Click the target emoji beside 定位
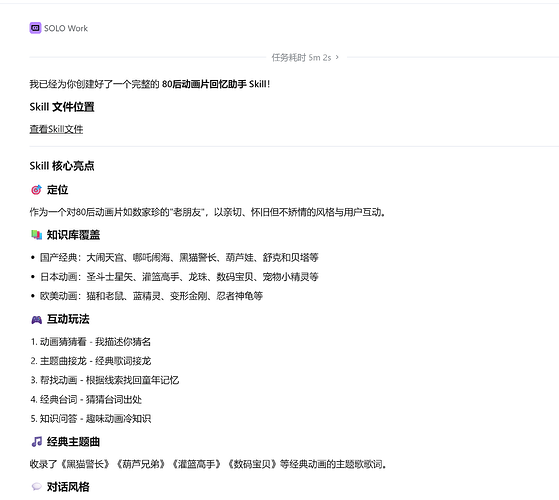The image size is (559, 500). coord(36,190)
